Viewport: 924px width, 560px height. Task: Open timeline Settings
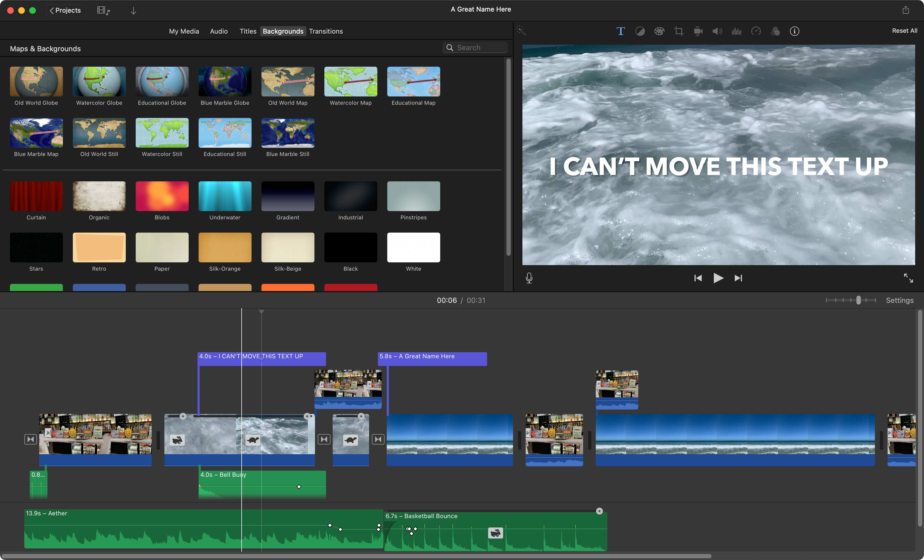pos(900,300)
